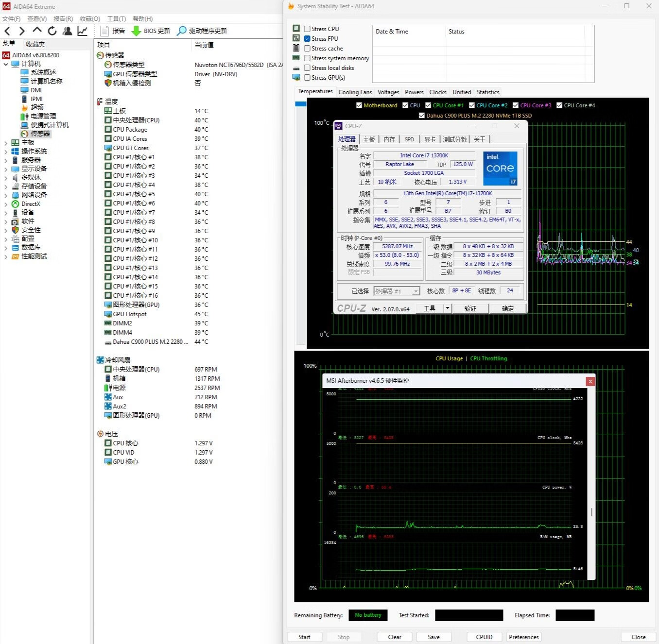This screenshot has height=644, width=659.
Task: Open the 工具 dropdown arrow in CPU-Z
Action: pos(448,308)
